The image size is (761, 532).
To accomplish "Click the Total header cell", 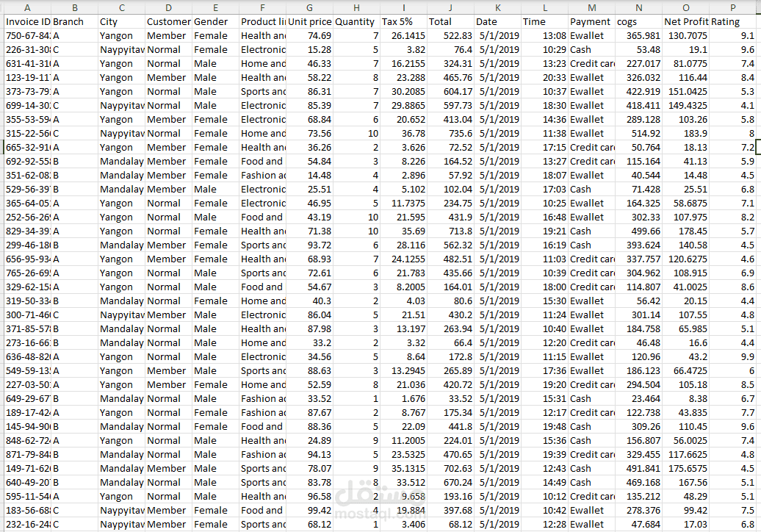I will pyautogui.click(x=450, y=22).
